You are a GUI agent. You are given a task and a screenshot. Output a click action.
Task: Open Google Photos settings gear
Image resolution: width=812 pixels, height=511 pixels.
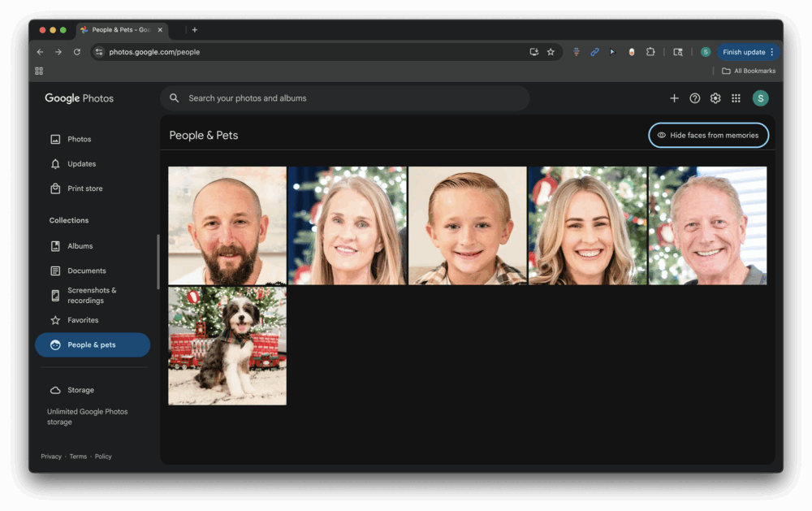(715, 98)
